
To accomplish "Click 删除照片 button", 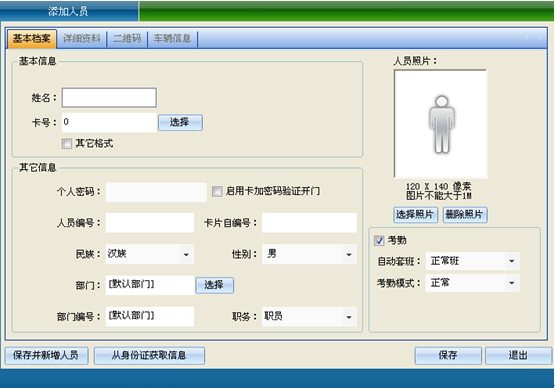I will point(465,215).
